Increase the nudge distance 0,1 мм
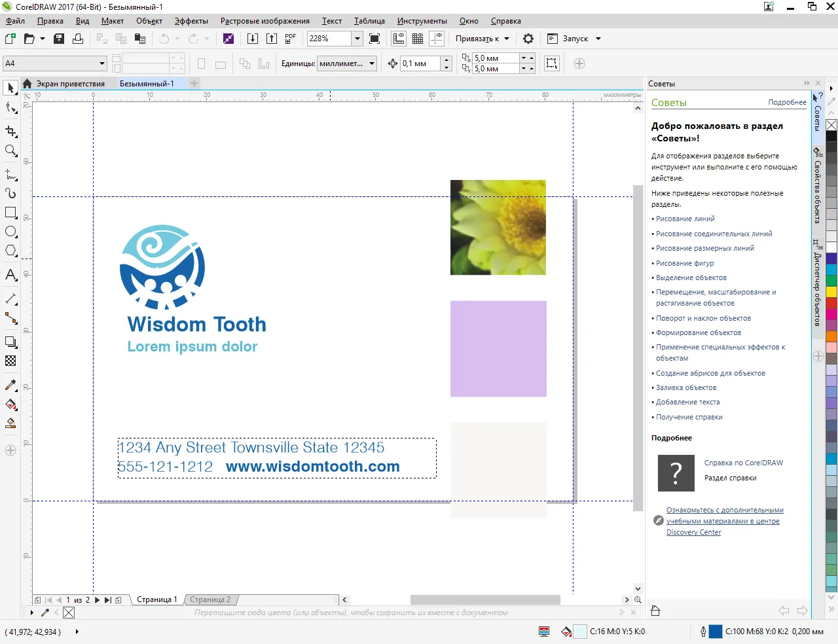838x644 pixels. [x=446, y=60]
